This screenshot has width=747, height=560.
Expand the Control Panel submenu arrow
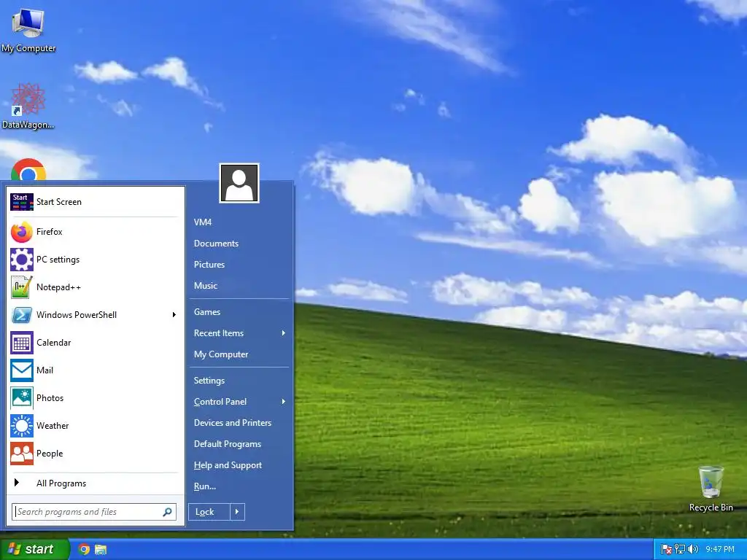284,402
